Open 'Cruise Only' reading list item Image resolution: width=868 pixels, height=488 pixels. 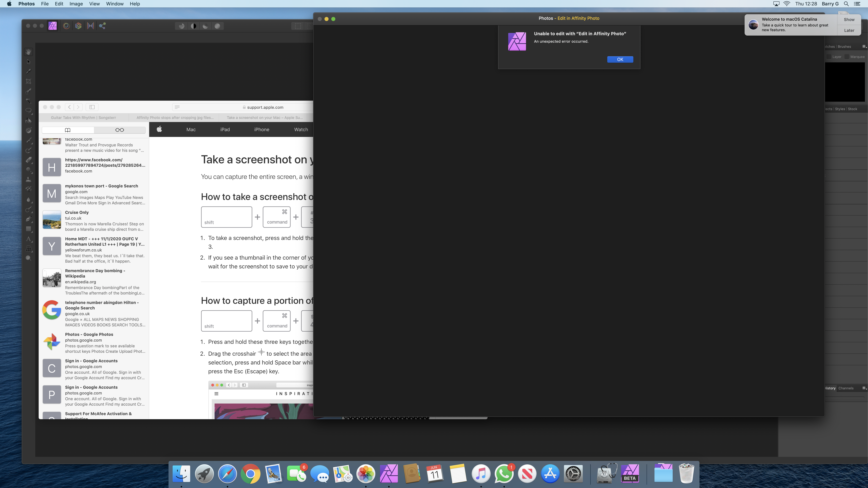(x=94, y=221)
